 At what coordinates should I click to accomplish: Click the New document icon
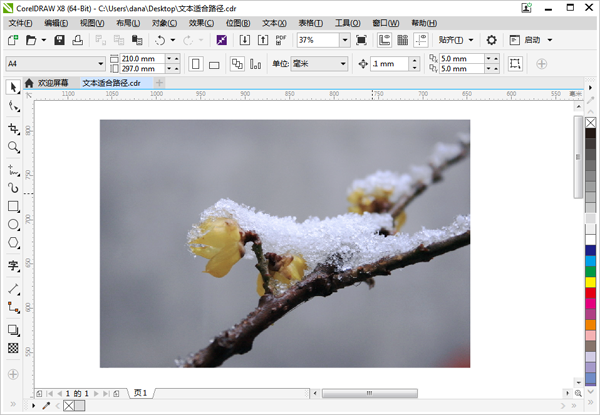13,40
